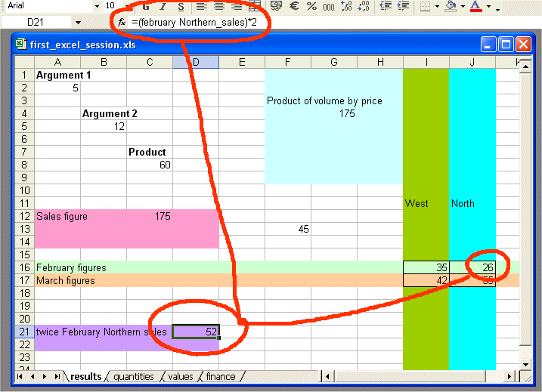Go to the first sheet tab button

[x=20, y=376]
